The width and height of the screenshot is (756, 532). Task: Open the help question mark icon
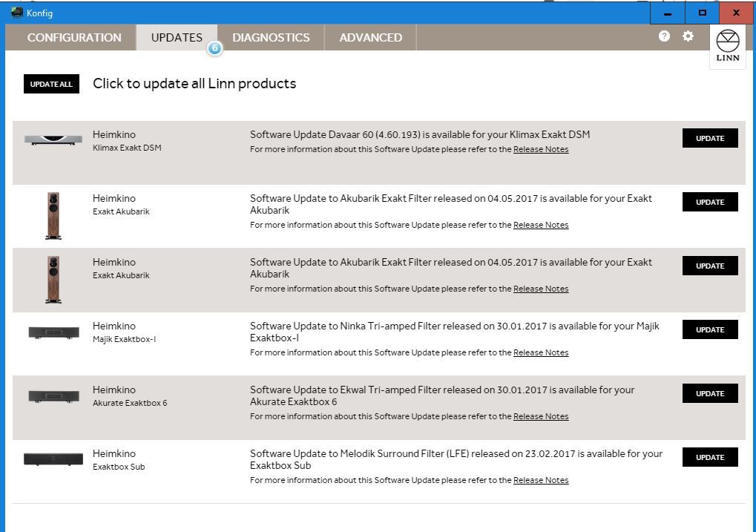[664, 36]
